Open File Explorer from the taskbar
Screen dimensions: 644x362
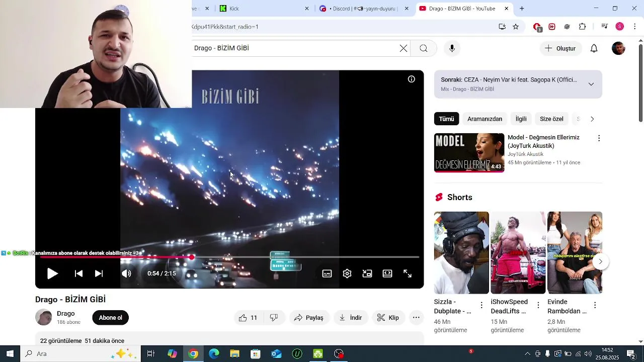234,354
